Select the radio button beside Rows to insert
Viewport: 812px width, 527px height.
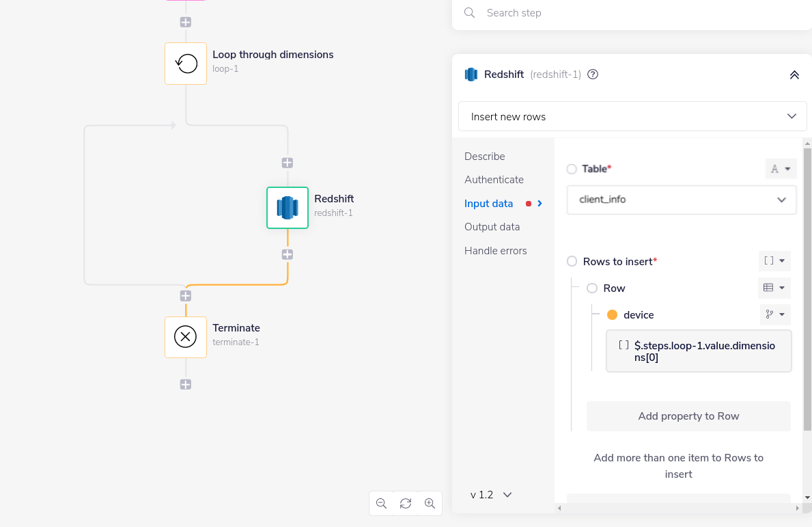click(571, 261)
